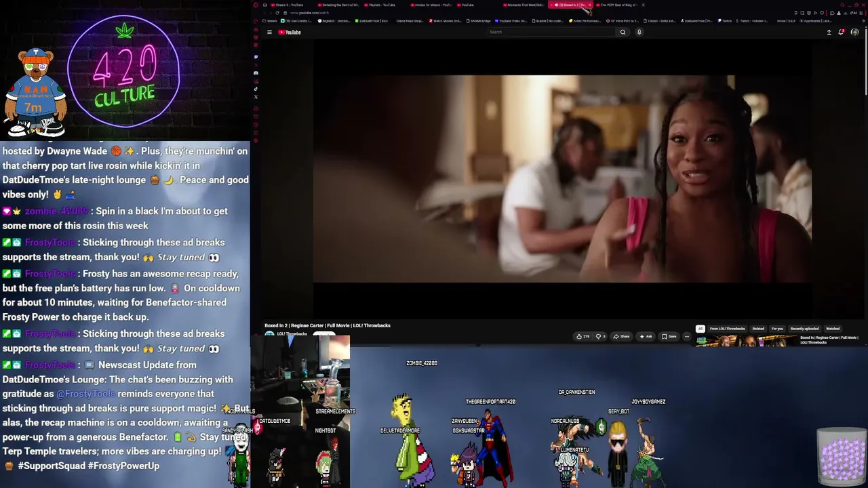Select the From LOL! Throwbacks chip
Viewport: 868px width, 488px height.
coord(727,329)
